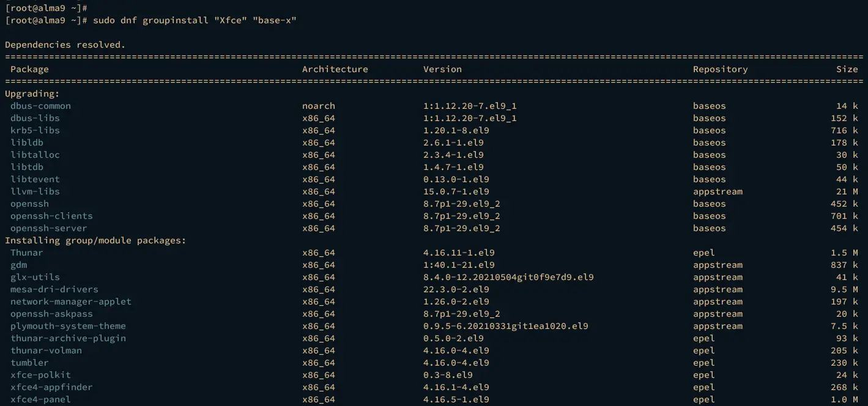Click the 'dbus-libs' package name

[35, 118]
